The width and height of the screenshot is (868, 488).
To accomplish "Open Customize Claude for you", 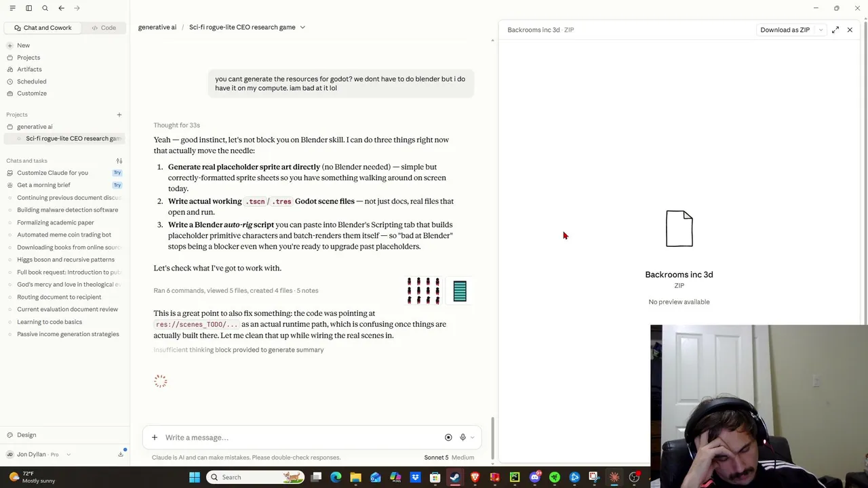I will coord(52,173).
